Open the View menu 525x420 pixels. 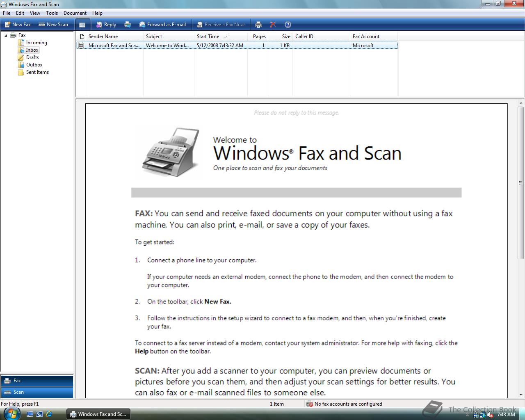click(x=35, y=13)
